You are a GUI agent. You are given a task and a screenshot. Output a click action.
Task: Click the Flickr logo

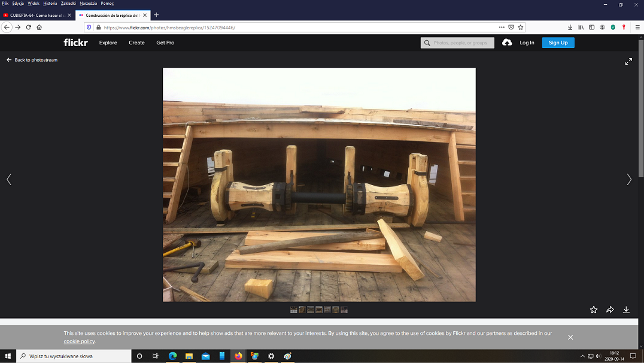75,43
